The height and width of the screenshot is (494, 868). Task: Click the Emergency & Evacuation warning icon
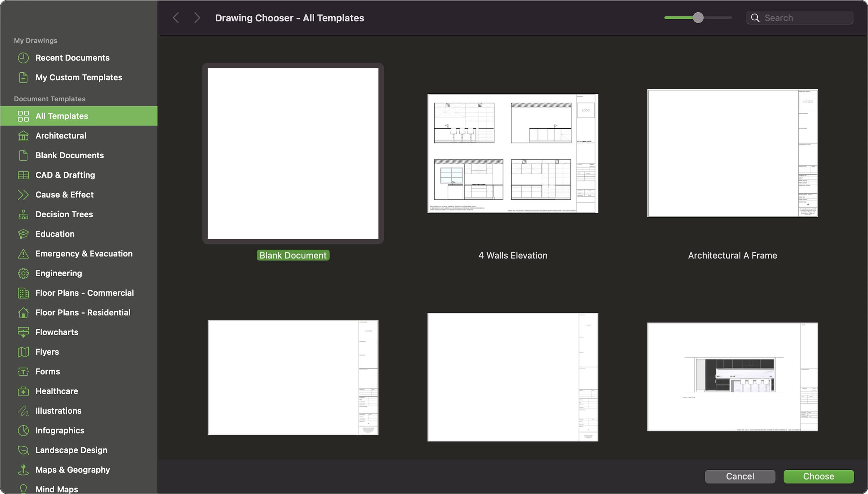coord(23,254)
